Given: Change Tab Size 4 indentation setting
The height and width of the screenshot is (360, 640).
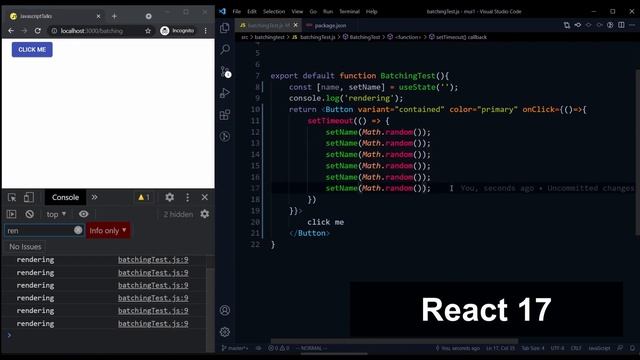Looking at the screenshot, I should pyautogui.click(x=533, y=348).
